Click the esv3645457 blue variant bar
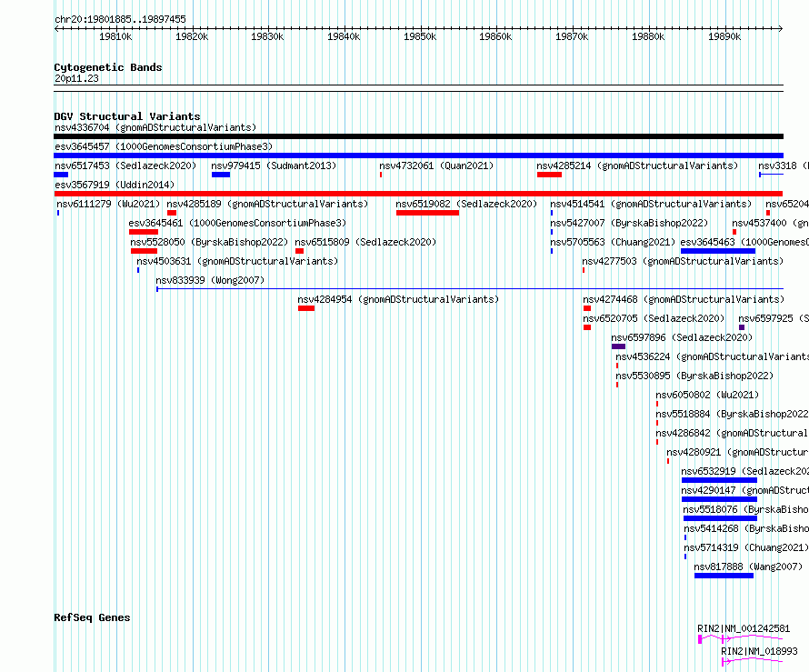 (418, 155)
